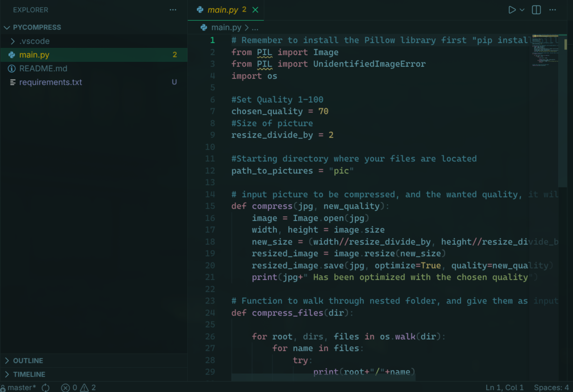Click line number 15 in the gutter
This screenshot has width=573, height=392.
(x=210, y=206)
